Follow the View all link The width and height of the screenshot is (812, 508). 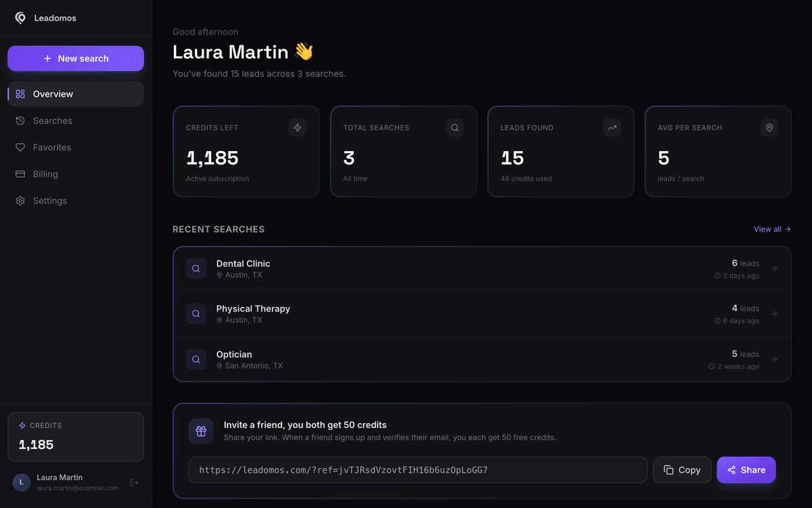pyautogui.click(x=772, y=230)
